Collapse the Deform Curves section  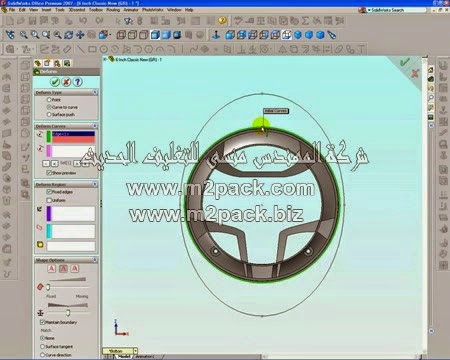pos(95,126)
